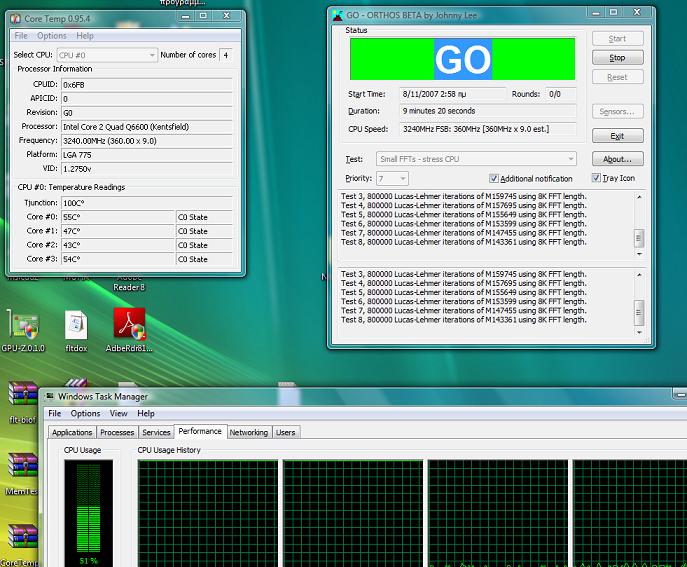Click the Duration field 9 minutes 20 seconds
This screenshot has width=687, height=567.
(x=488, y=111)
